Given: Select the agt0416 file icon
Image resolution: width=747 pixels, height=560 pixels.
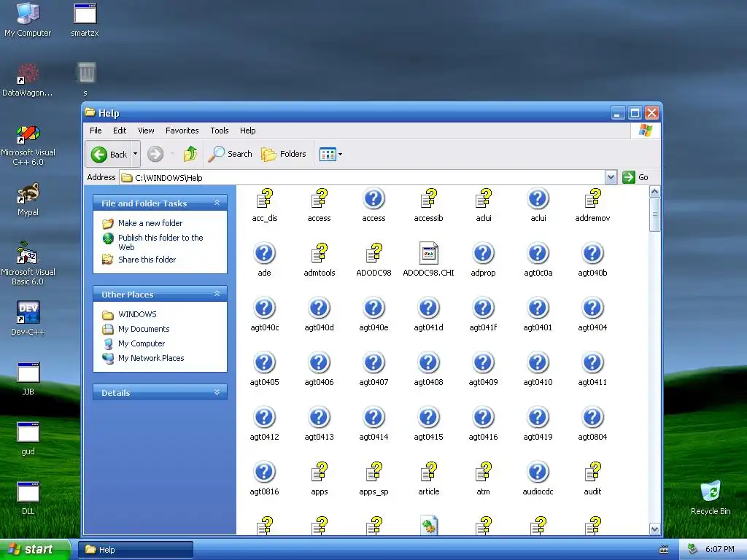Looking at the screenshot, I should click(x=483, y=418).
